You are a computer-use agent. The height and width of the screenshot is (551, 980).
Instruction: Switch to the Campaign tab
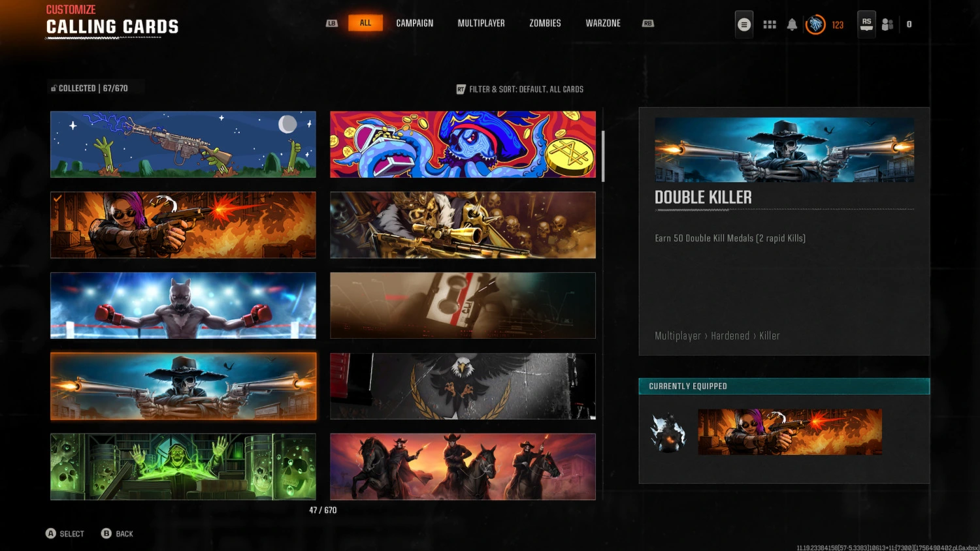[x=415, y=23]
